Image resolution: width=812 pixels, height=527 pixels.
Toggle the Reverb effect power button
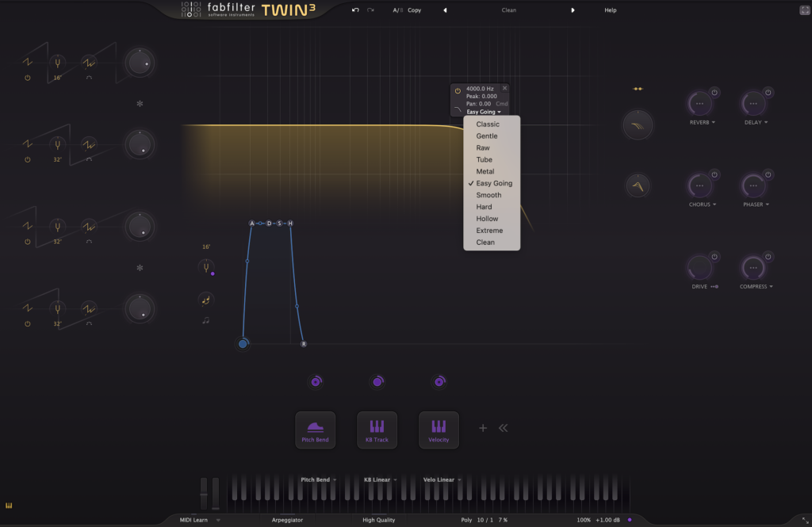714,93
